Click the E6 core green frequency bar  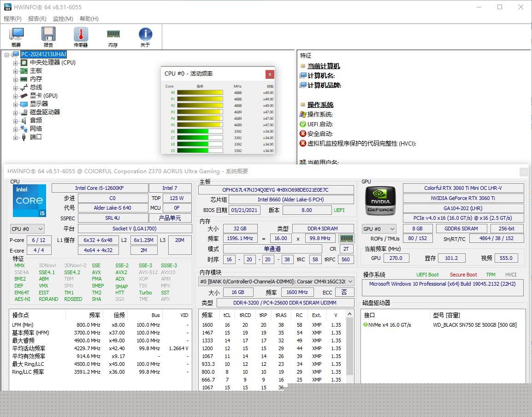(200, 131)
